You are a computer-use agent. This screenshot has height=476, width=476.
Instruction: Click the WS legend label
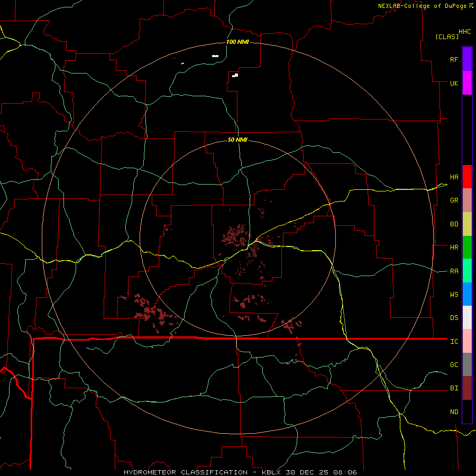coord(454,295)
